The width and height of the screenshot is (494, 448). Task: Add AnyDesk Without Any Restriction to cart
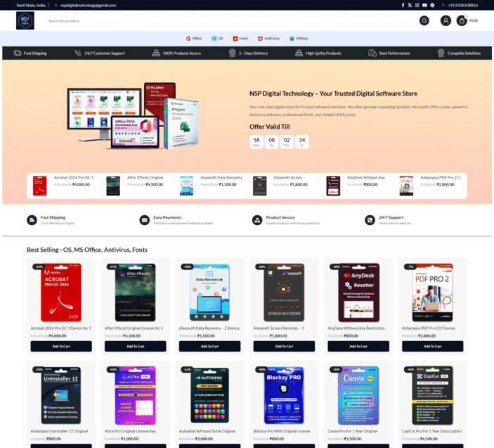358,346
